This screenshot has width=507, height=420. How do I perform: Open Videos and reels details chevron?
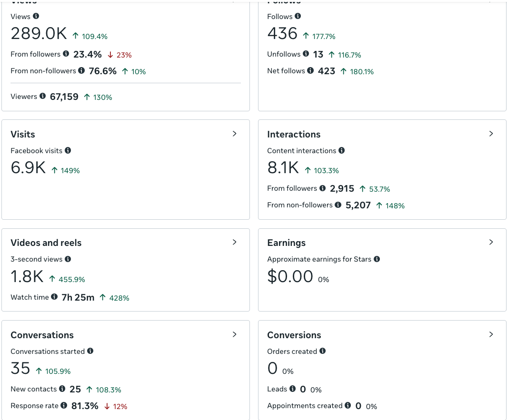[x=235, y=242]
